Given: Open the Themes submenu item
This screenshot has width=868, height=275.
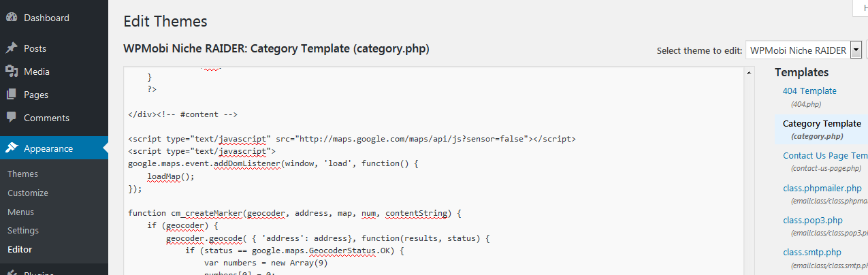Looking at the screenshot, I should [x=22, y=174].
